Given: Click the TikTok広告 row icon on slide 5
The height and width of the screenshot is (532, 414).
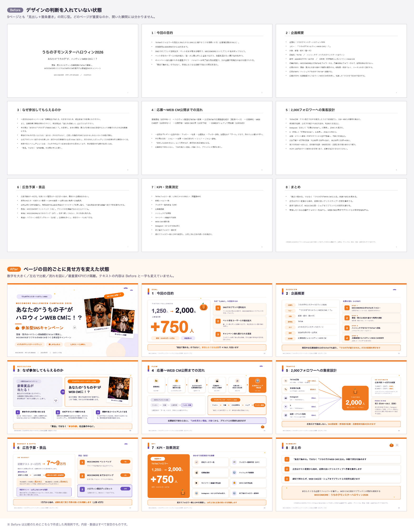Looking at the screenshot, I should pos(286,381).
